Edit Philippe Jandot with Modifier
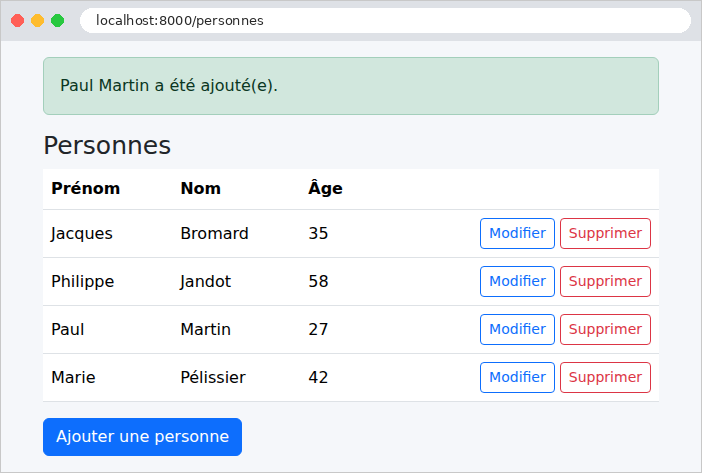 tap(517, 281)
